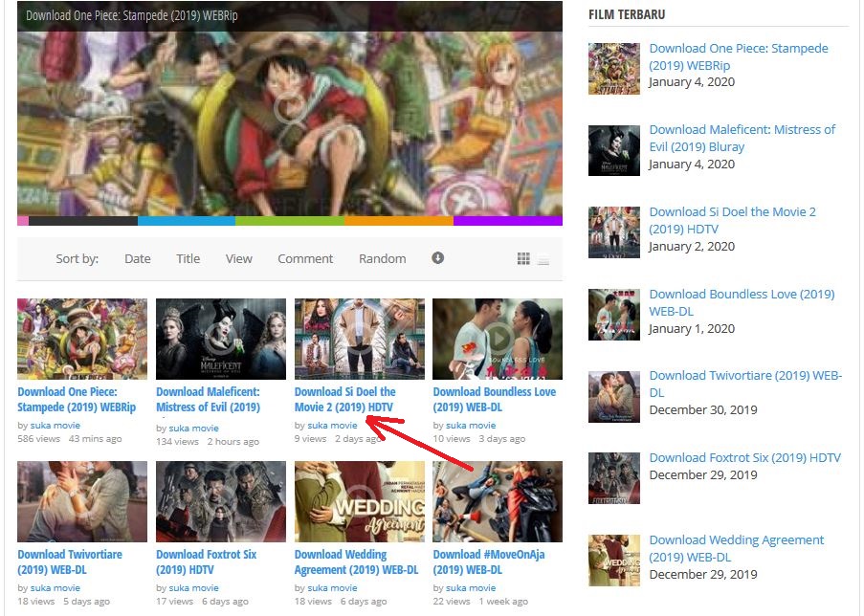Switch to grid view layout icon
The width and height of the screenshot is (864, 616).
click(x=523, y=259)
